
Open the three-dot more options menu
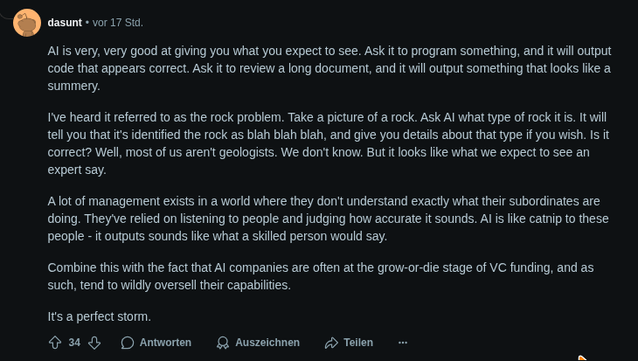[x=403, y=343]
